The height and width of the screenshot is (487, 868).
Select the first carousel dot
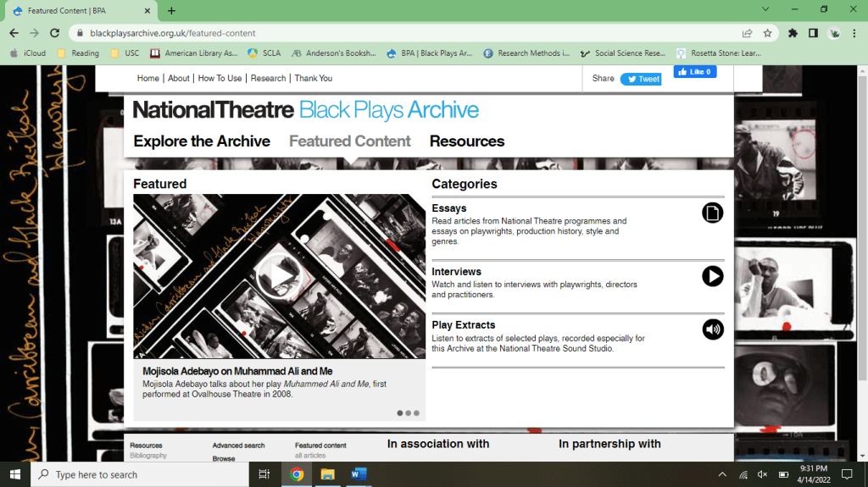(399, 413)
